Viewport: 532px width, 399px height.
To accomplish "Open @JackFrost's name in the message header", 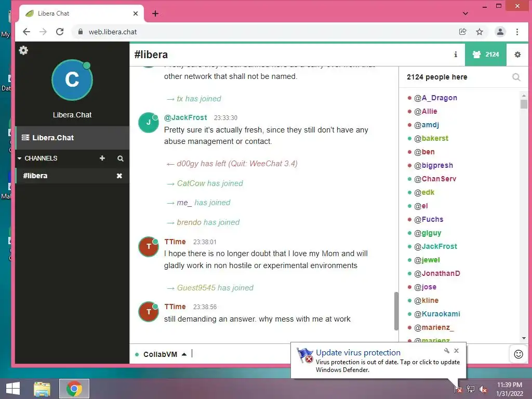I will click(185, 118).
